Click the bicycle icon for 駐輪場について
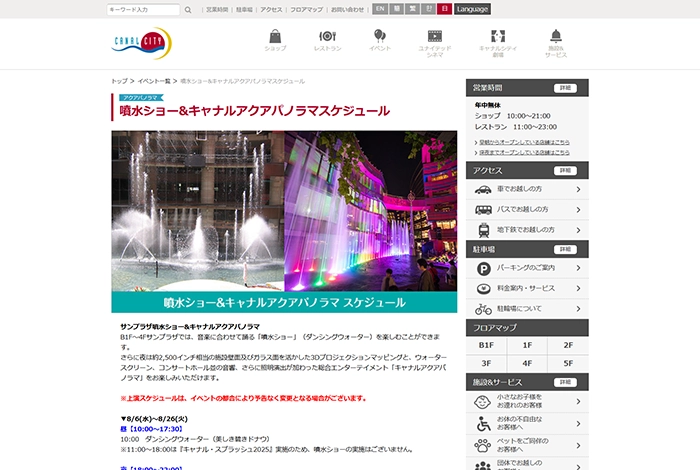Screen dimensions: 700x470 (x=483, y=309)
